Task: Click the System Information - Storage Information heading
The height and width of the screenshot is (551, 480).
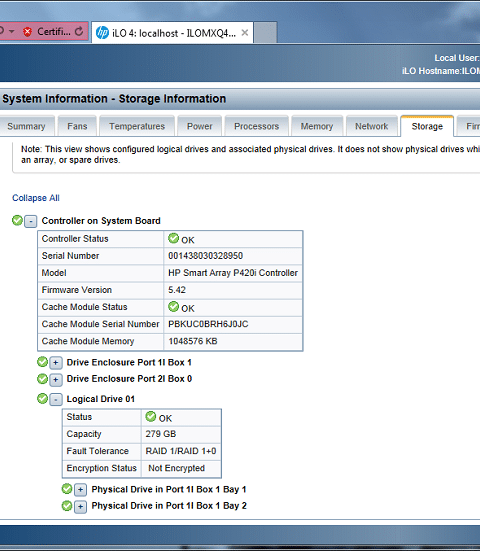Action: click(x=114, y=99)
